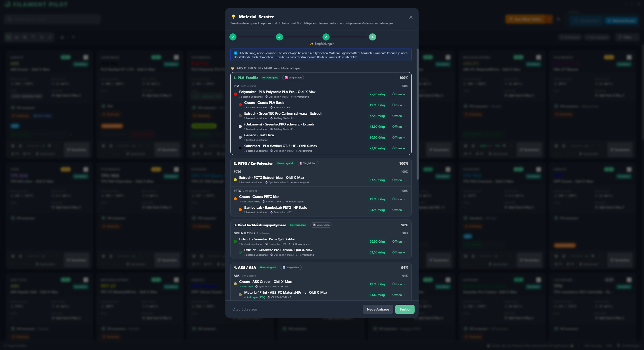Click the 6 Materialtypen count

click(290, 68)
